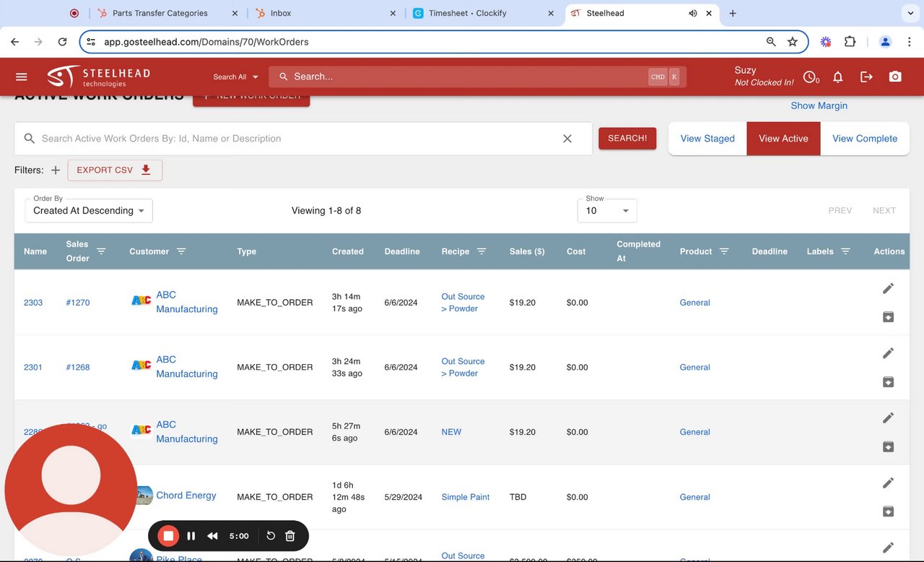Click the SEARCH! button
Screen dimensions: 924x562
pos(627,139)
